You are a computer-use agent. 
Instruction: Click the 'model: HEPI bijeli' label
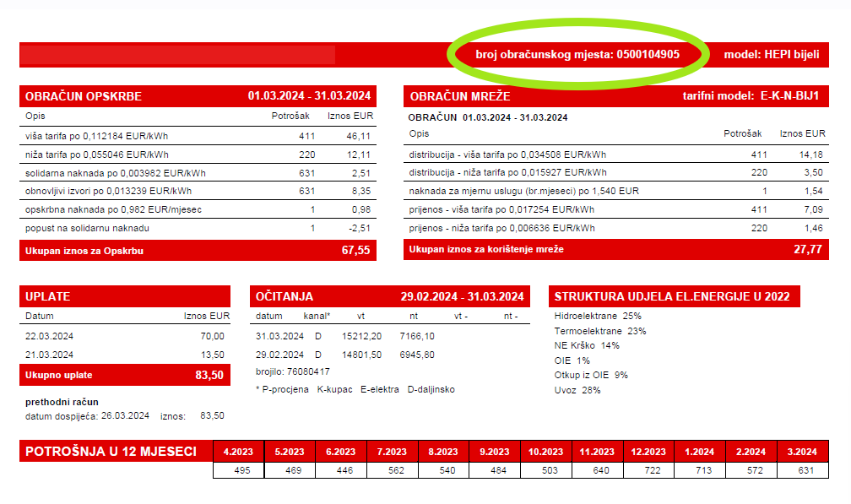pos(772,54)
